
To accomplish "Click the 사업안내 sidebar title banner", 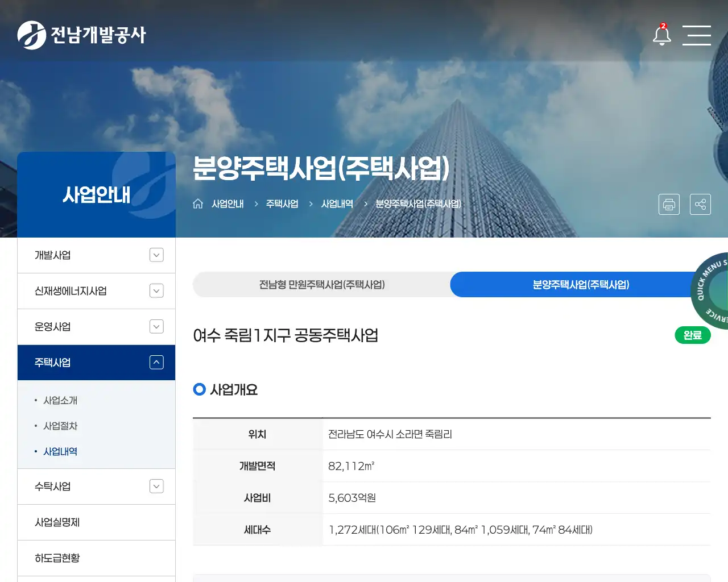I will (96, 194).
